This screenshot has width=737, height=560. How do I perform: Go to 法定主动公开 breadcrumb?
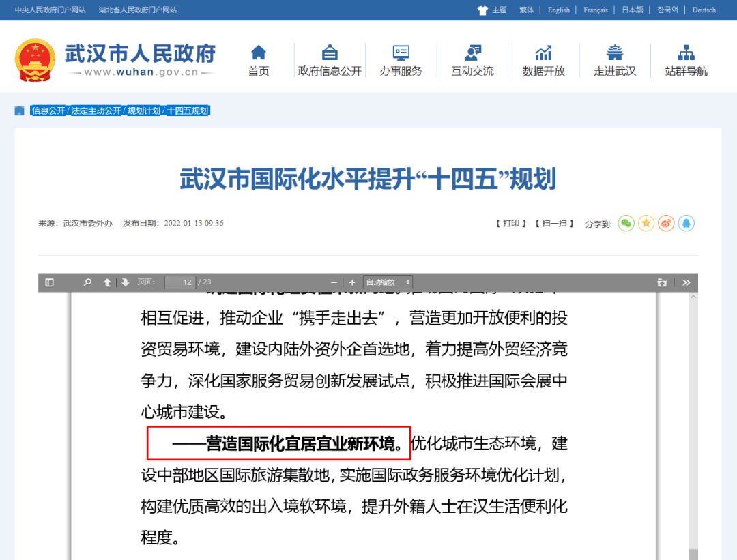(96, 111)
